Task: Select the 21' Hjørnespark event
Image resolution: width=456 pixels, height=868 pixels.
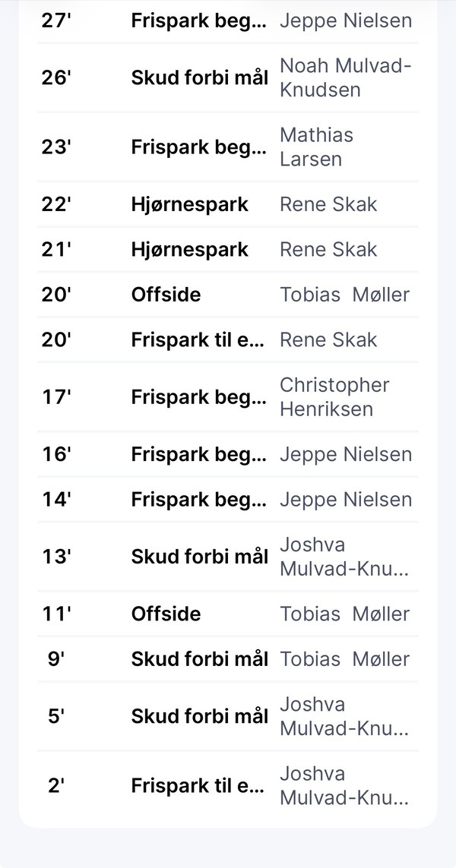Action: [189, 250]
